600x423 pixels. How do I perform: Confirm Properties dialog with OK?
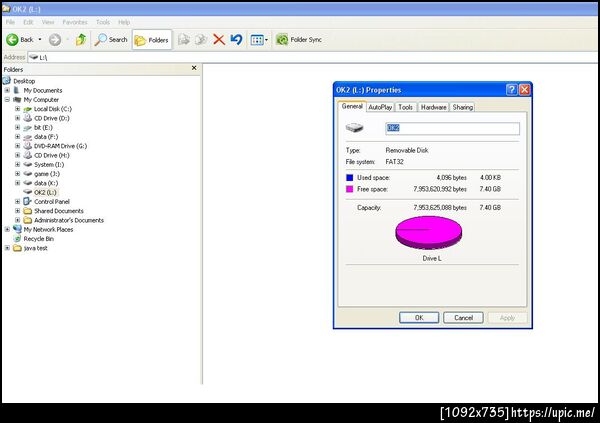click(x=419, y=318)
